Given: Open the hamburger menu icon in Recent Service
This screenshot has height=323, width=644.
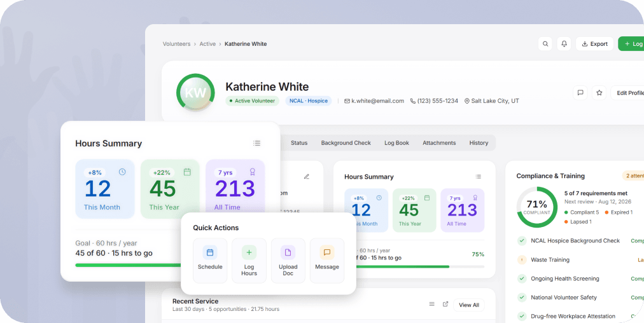Looking at the screenshot, I should tap(431, 304).
